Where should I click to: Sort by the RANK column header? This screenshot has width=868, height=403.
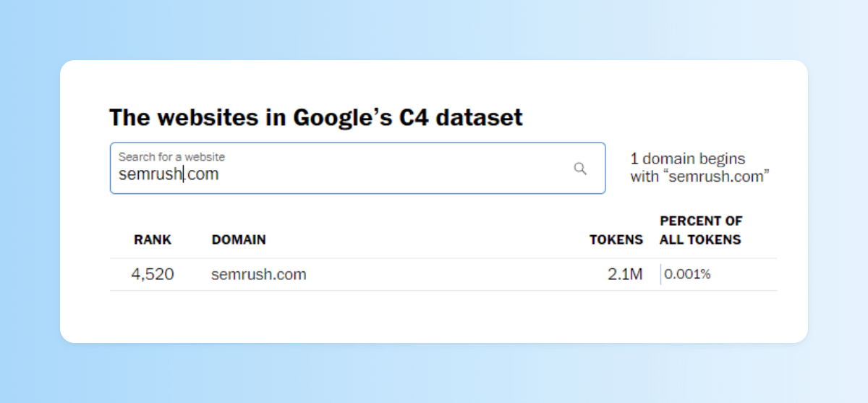pos(153,239)
